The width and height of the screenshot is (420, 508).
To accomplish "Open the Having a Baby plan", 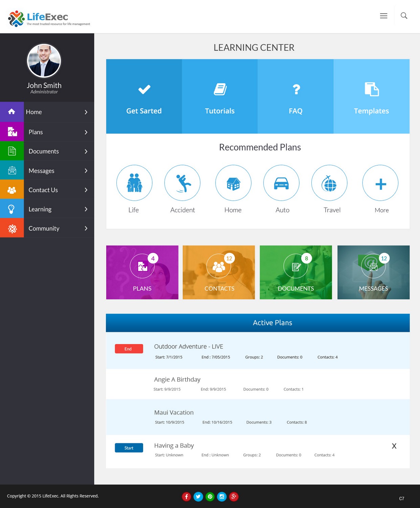I will [174, 445].
